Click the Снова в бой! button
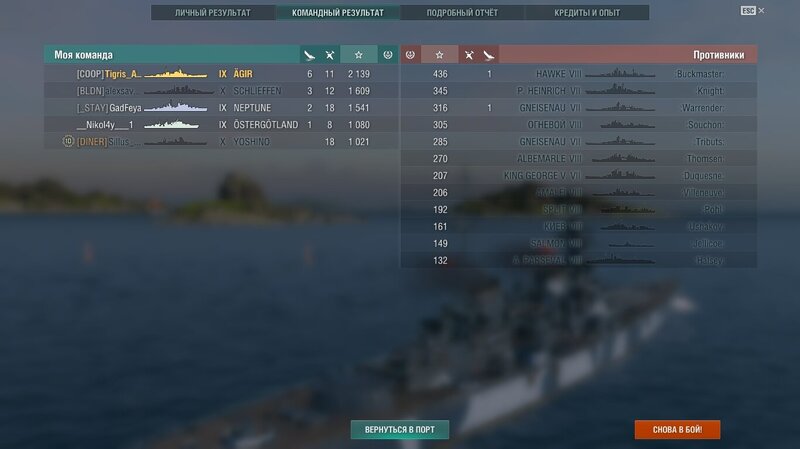Screen dimensions: 800x449 point(678,430)
